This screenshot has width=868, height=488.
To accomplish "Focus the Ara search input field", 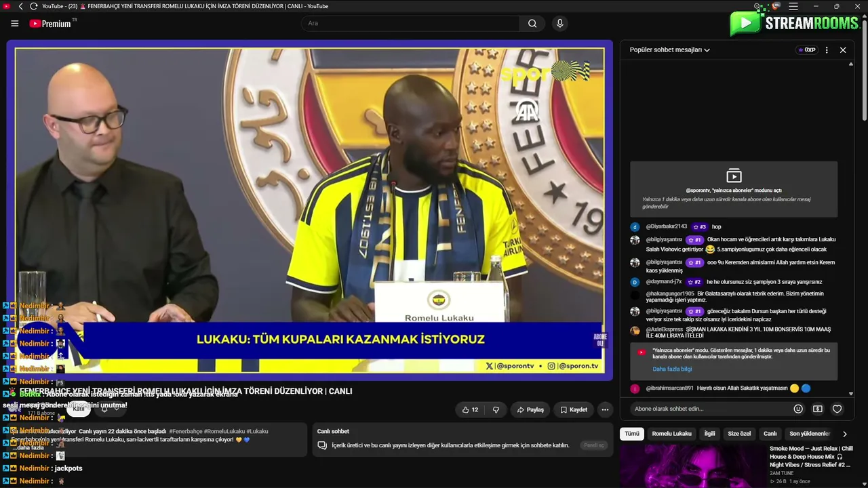I will [410, 23].
